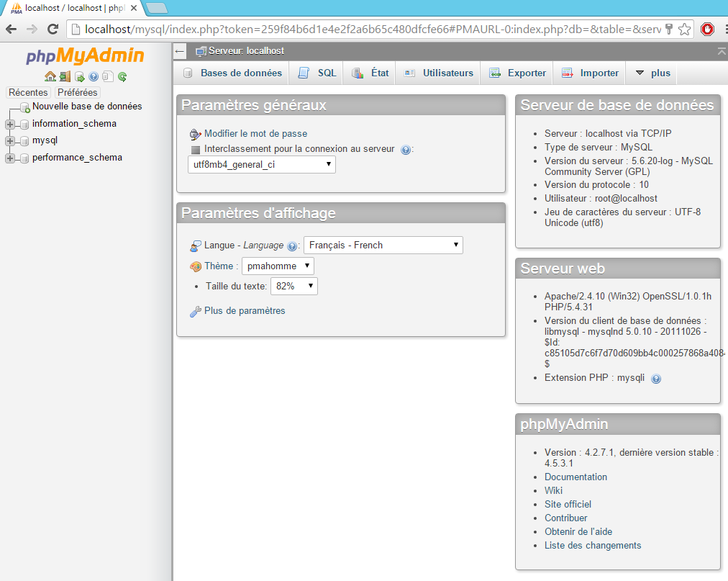
Task: Select the mysql database name
Action: [45, 140]
